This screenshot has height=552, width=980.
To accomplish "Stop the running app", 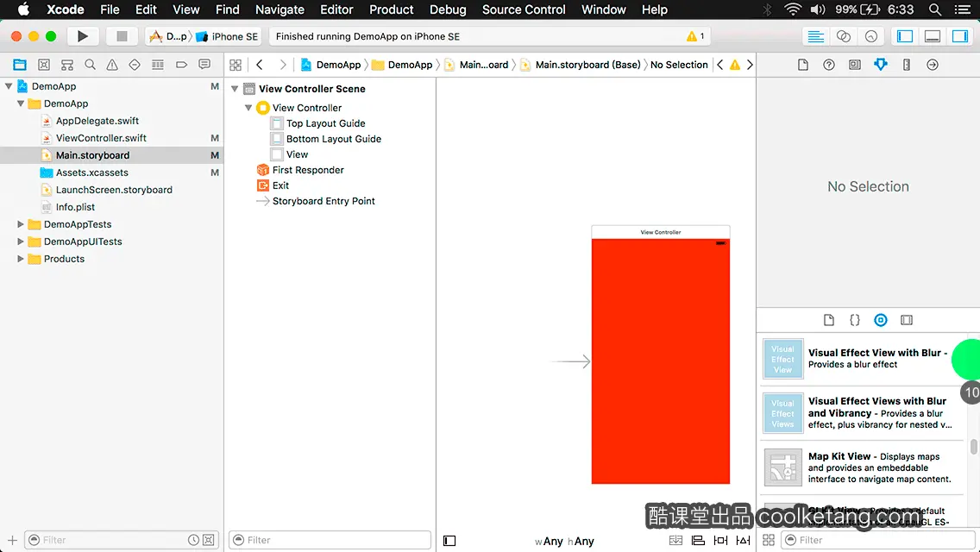I will [122, 36].
